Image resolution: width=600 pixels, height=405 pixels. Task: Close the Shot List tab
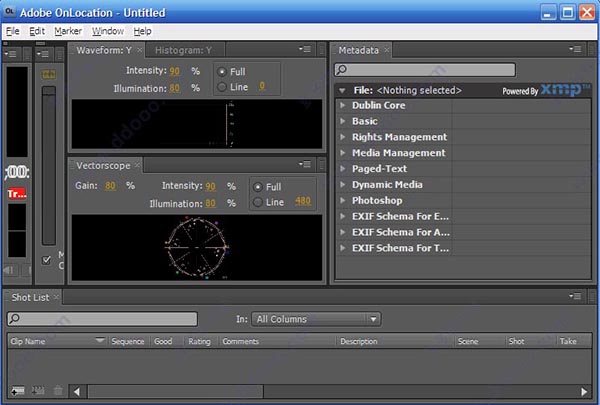click(x=57, y=297)
